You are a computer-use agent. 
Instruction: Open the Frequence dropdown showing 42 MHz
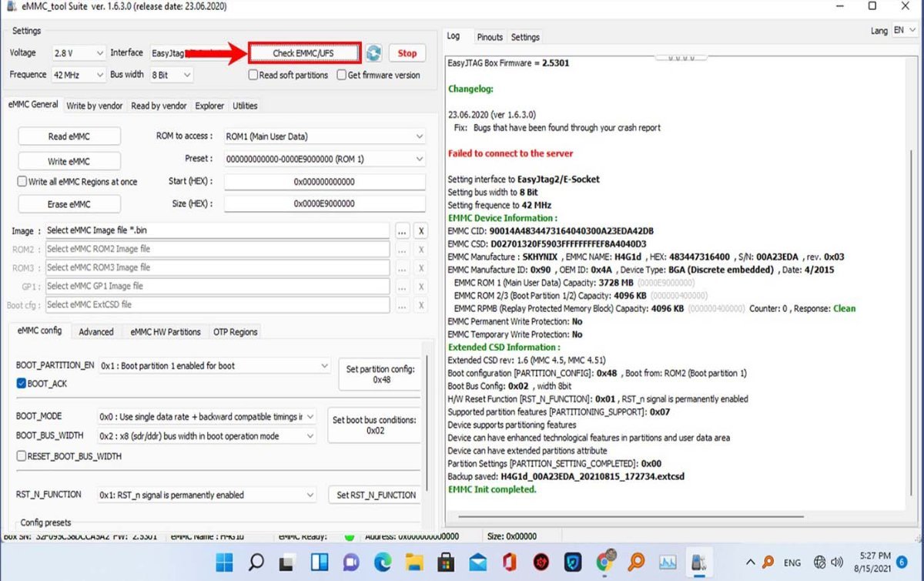pyautogui.click(x=79, y=75)
